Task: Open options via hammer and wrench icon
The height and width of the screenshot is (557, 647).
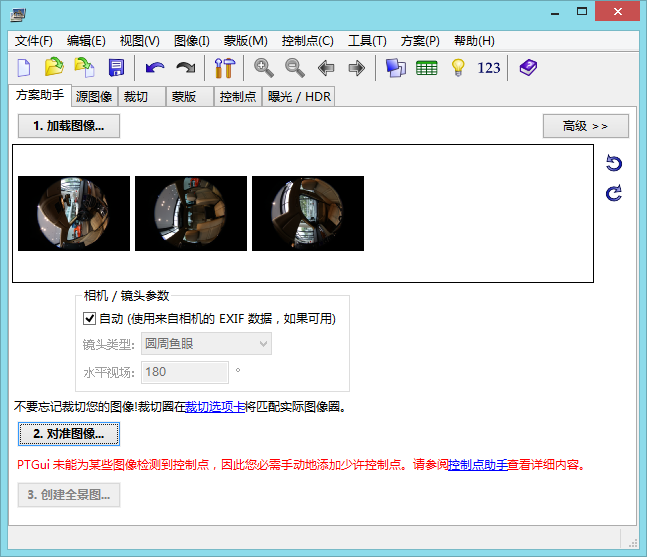Action: click(x=225, y=68)
